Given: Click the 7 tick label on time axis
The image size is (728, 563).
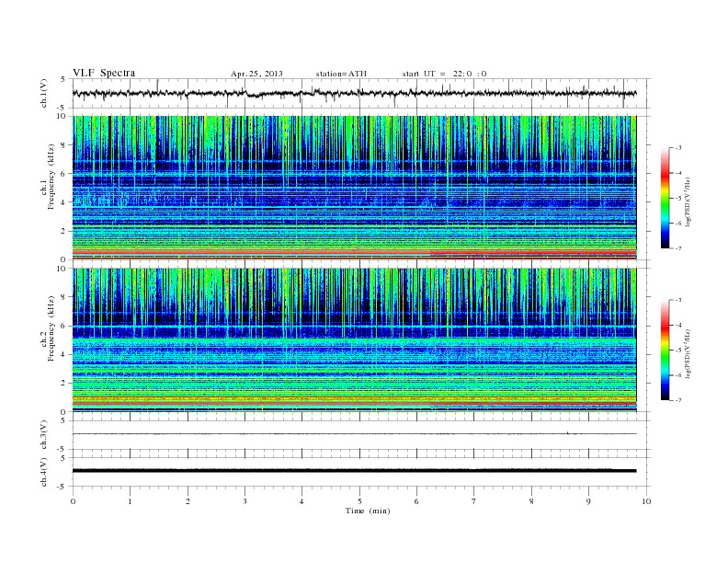Looking at the screenshot, I should pos(474,501).
